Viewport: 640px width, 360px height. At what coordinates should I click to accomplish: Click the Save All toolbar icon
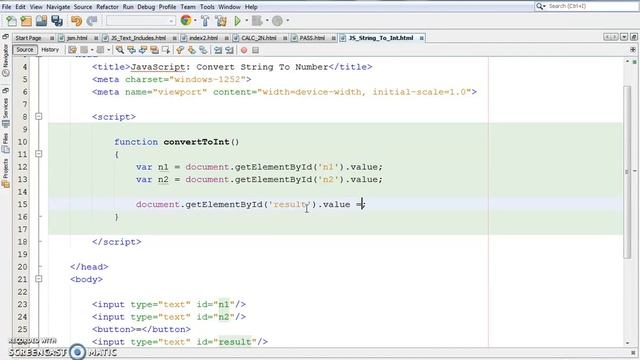pos(57,21)
